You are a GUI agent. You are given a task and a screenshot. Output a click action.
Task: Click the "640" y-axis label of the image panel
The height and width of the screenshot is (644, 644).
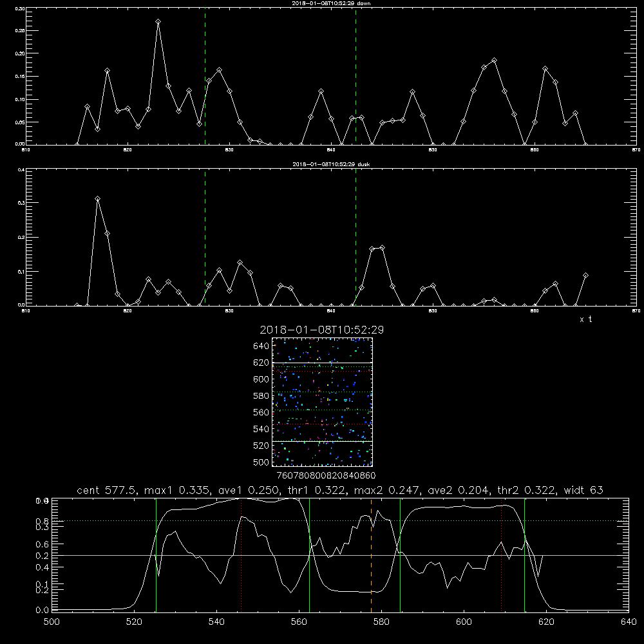point(261,346)
